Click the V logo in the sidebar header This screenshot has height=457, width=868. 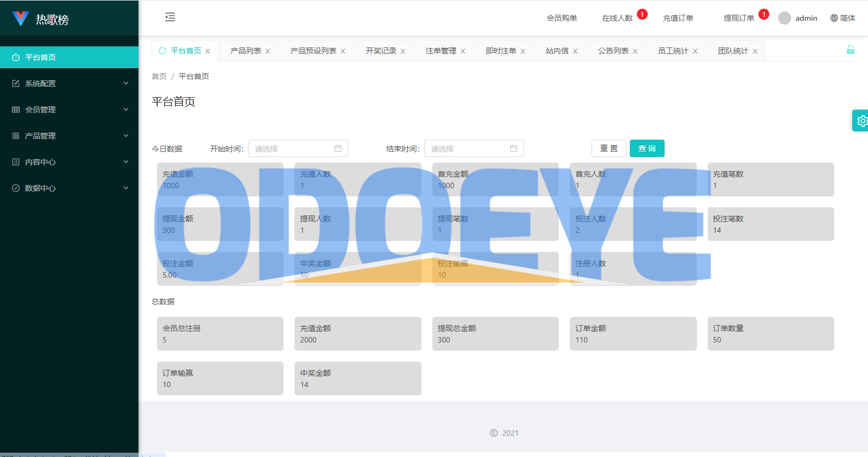(20, 19)
